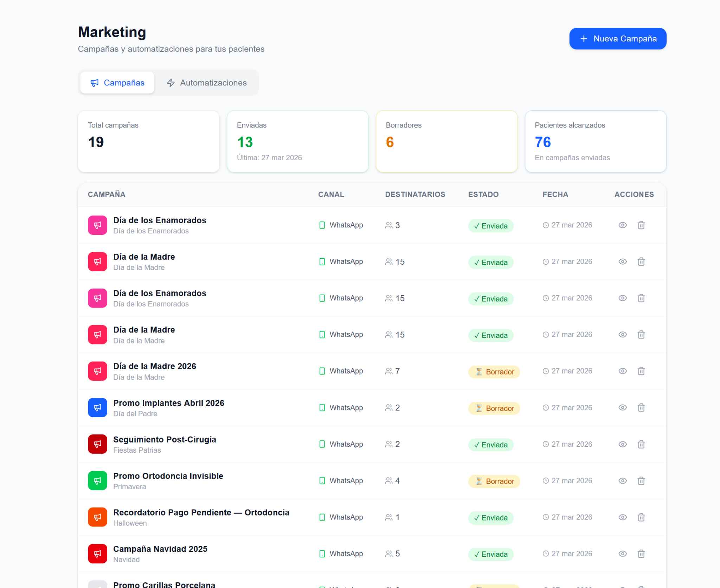View Promo Implantes Abril 2026 with eye icon

click(x=622, y=408)
